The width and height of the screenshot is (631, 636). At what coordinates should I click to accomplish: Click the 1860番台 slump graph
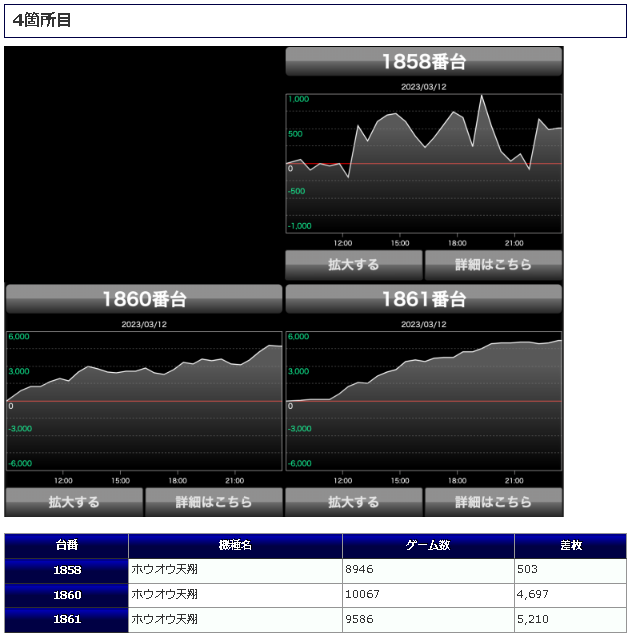pyautogui.click(x=144, y=401)
